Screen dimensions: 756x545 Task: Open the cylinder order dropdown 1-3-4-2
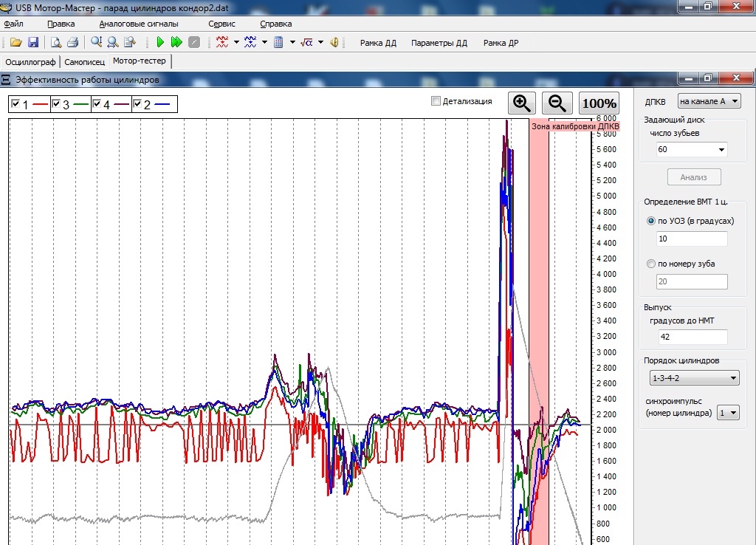(x=694, y=378)
